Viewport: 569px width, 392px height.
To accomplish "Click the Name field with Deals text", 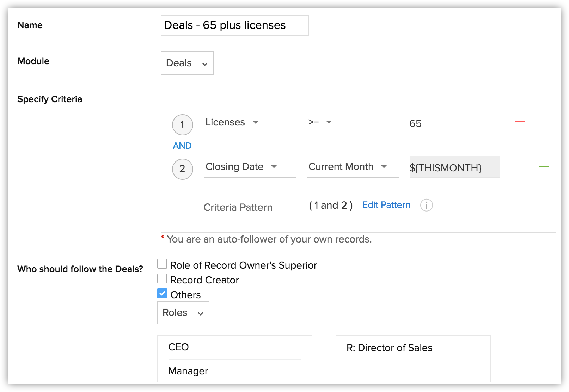I will pyautogui.click(x=234, y=25).
